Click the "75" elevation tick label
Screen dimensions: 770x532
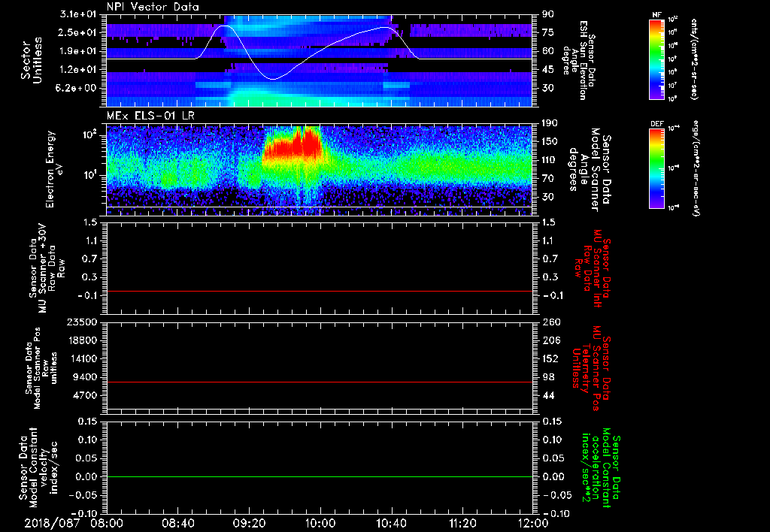[x=548, y=32]
